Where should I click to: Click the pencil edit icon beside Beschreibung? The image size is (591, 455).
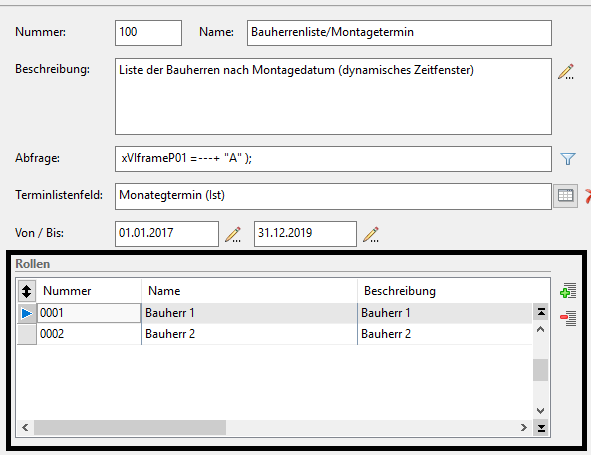click(x=565, y=72)
